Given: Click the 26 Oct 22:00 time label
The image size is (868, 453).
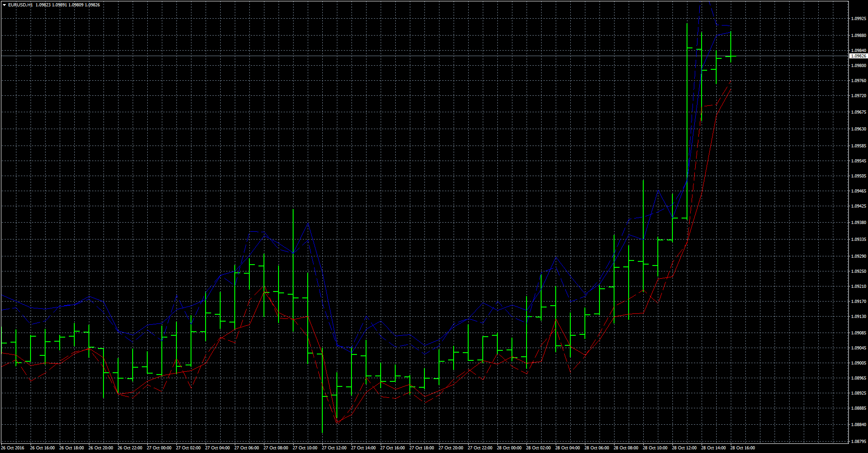Looking at the screenshot, I should 130,448.
